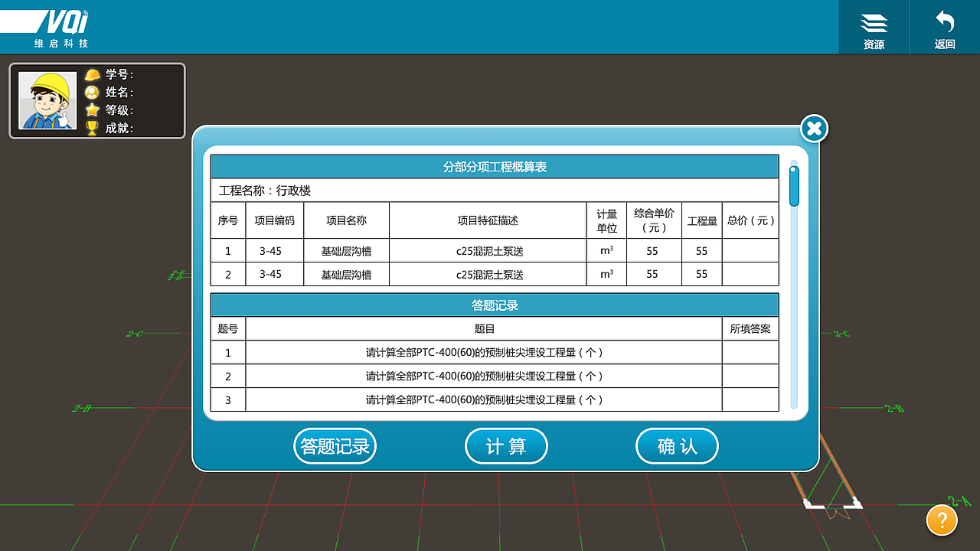Click the 计算 button
The width and height of the screenshot is (980, 551).
506,446
